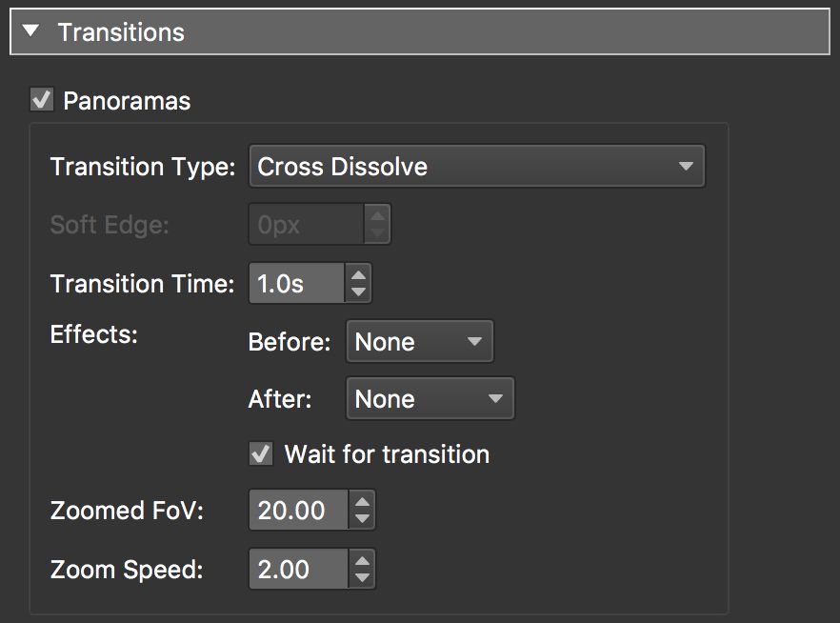Increase the Zoomed FoV value
Screen dimensions: 840x623
(x=363, y=503)
